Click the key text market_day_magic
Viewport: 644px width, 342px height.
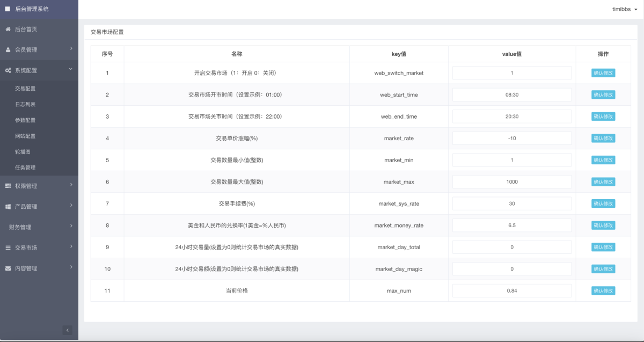tap(399, 269)
